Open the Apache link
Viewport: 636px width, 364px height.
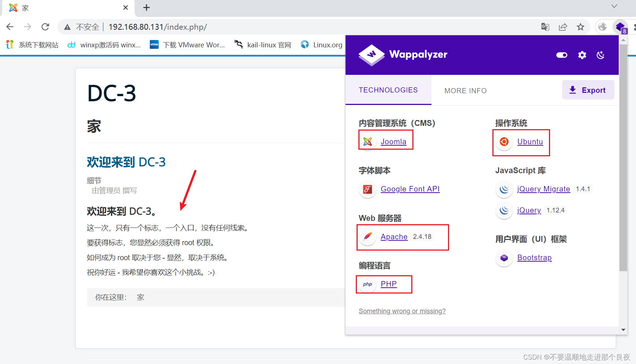[x=394, y=237]
